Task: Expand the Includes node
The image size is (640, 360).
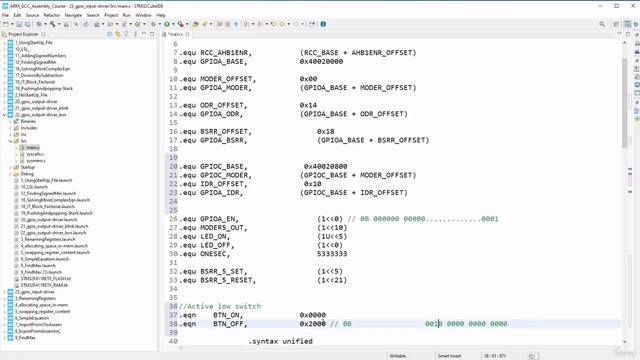Action: (x=10, y=128)
